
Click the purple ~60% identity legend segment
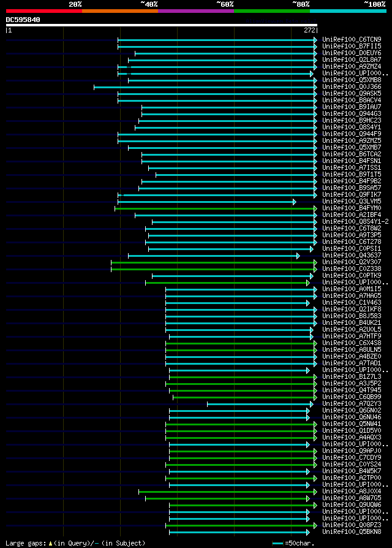click(x=196, y=11)
